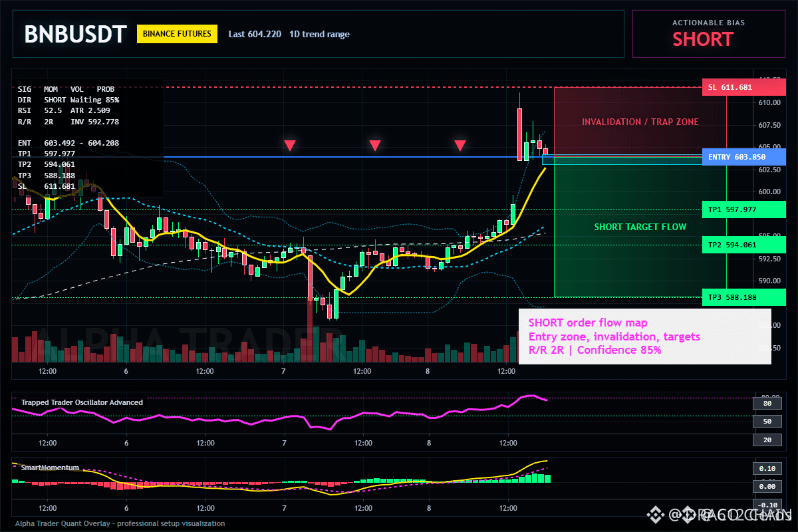This screenshot has width=798, height=532.
Task: Select the SHORT actionable bias panel
Action: click(x=708, y=33)
